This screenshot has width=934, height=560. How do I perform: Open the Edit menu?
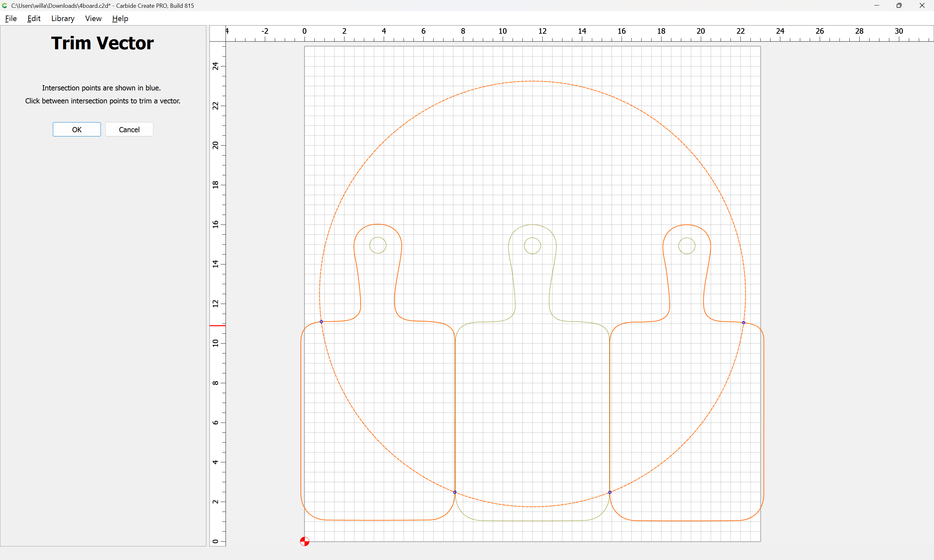(x=34, y=18)
